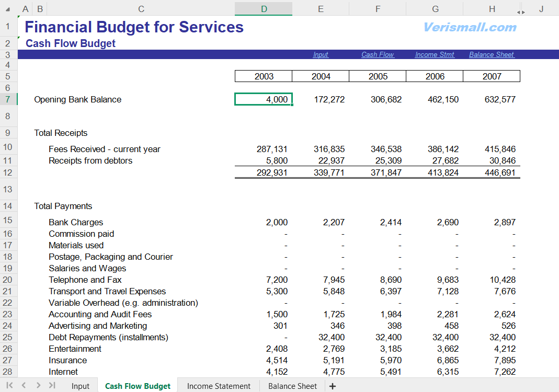Click hidden column marker between H and J
559x392 pixels.
[521, 11]
